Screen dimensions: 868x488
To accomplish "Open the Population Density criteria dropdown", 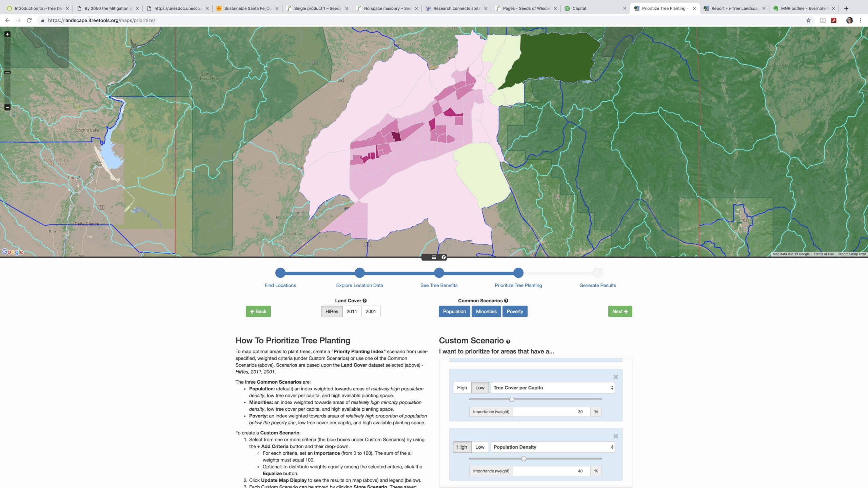I will click(x=553, y=447).
